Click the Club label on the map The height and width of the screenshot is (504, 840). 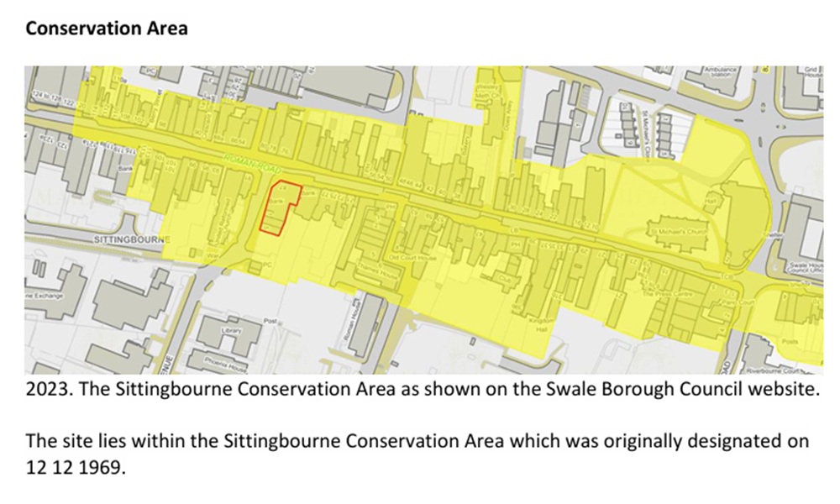pos(505,279)
